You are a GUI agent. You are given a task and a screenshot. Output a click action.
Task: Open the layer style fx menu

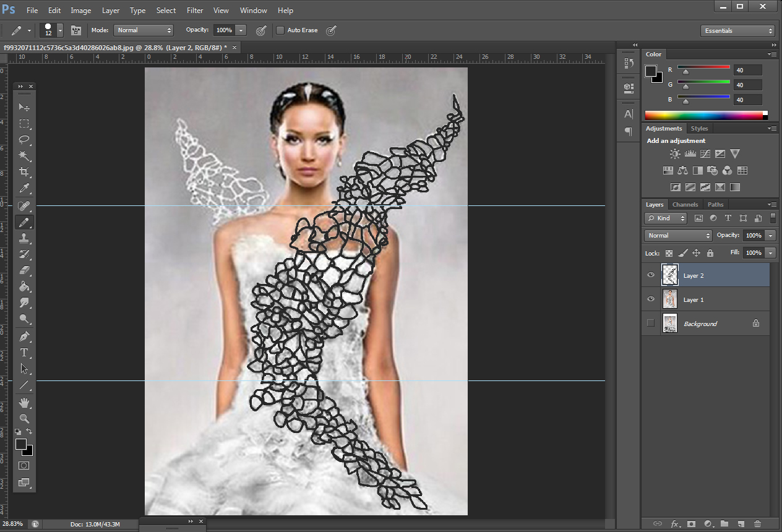click(675, 524)
